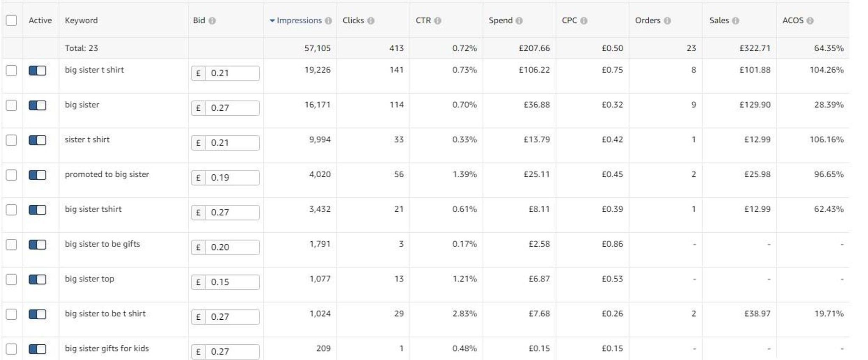Sort by the Impressions dropdown arrow
Screen dimensions: 868x360
272,21
